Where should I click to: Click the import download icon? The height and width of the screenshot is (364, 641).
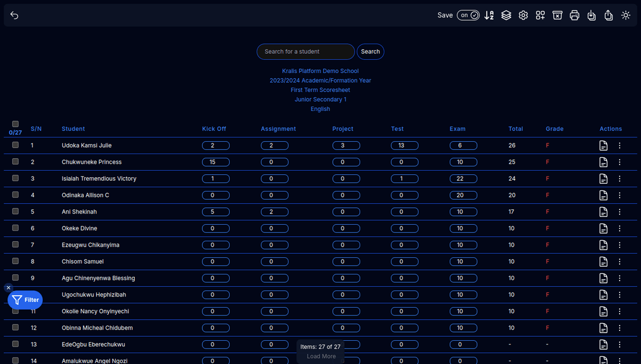(x=591, y=15)
